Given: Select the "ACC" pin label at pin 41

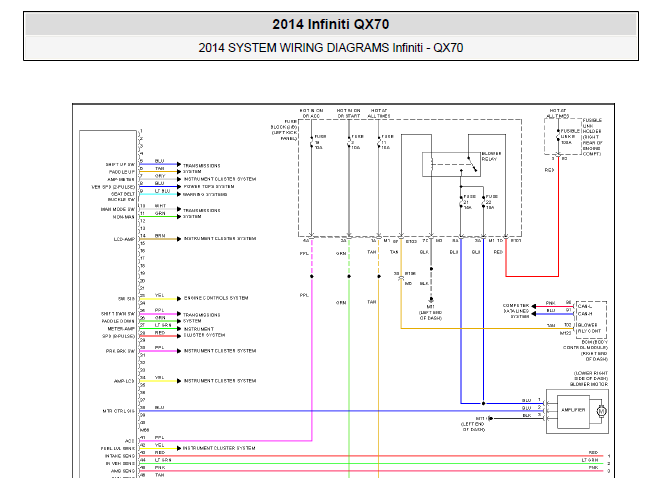Looking at the screenshot, I should point(129,441).
